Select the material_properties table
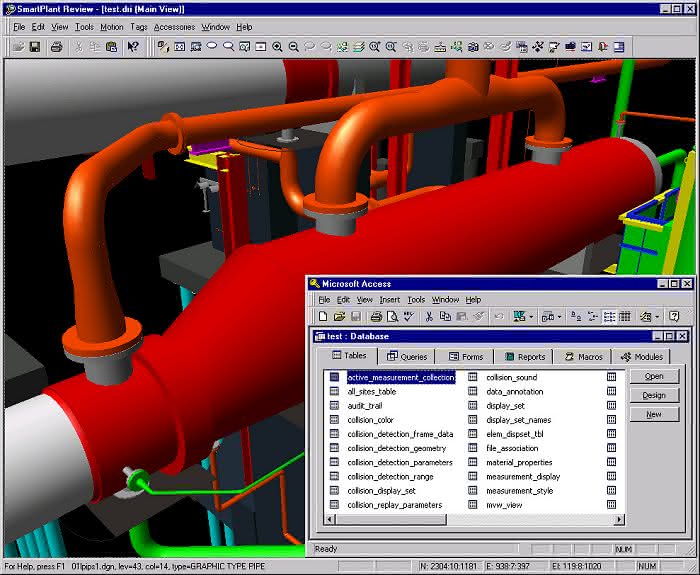The image size is (700, 575). [519, 462]
